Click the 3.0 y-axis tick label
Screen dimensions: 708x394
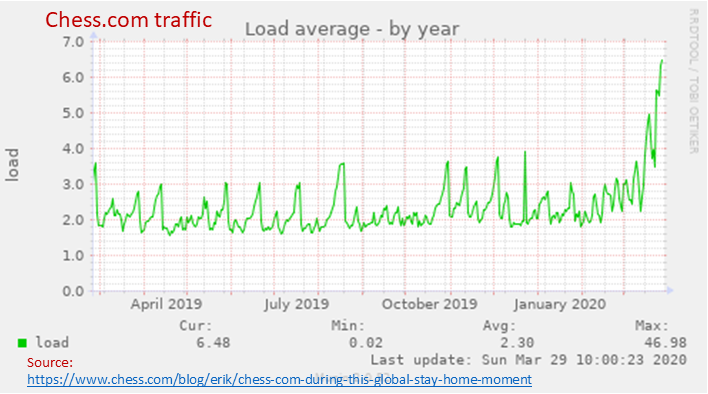[73, 185]
